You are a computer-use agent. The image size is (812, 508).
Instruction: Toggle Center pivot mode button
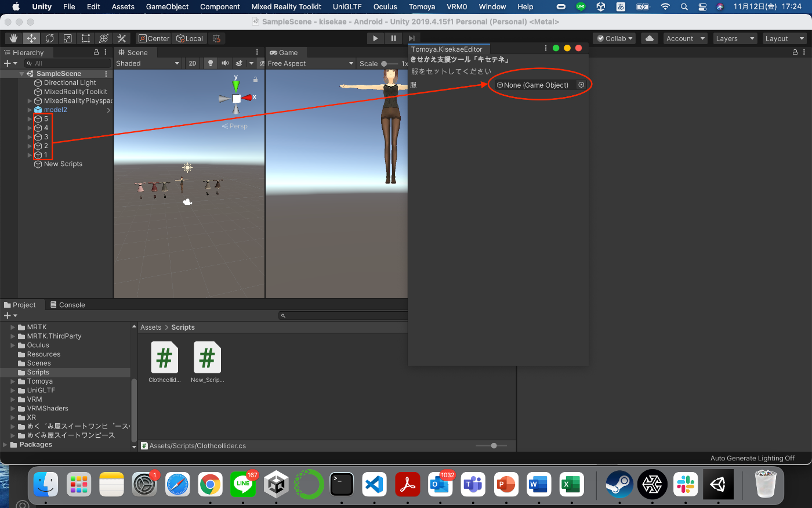(x=154, y=38)
